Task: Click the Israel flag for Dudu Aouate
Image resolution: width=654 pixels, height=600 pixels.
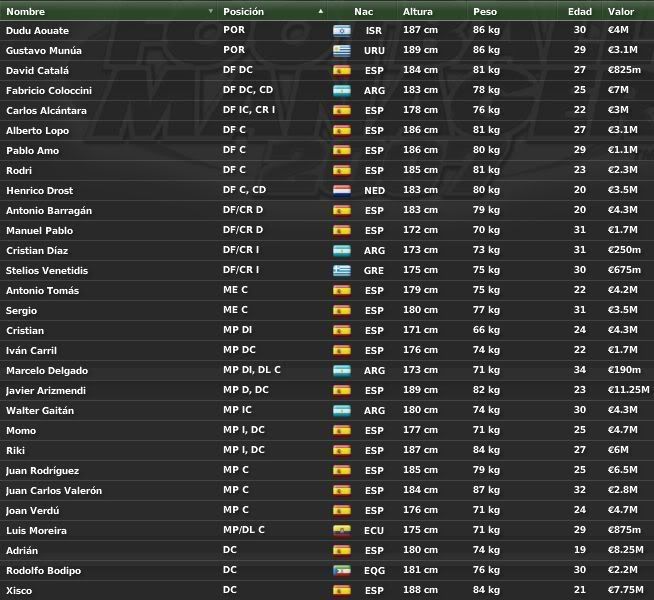Action: click(x=342, y=30)
